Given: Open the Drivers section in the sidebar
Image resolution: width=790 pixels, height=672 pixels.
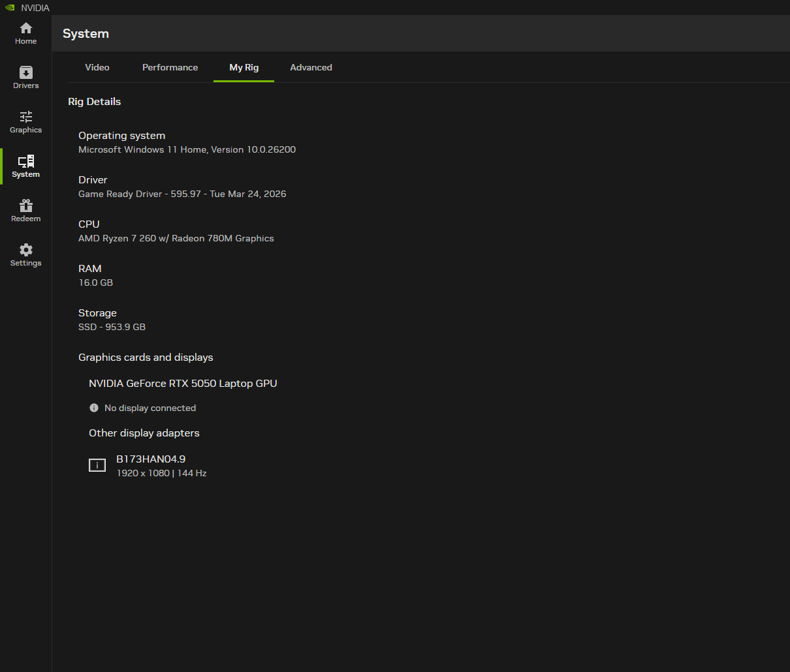Looking at the screenshot, I should tap(26, 78).
